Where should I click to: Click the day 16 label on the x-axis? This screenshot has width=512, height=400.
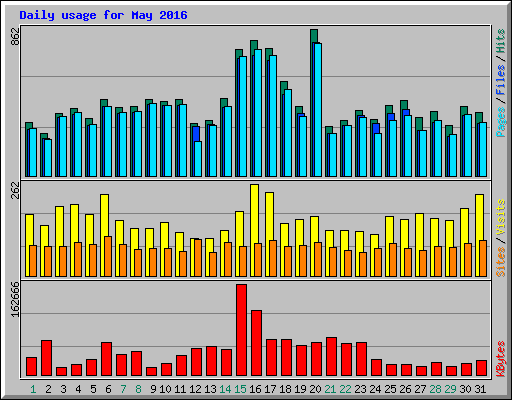tap(255, 389)
